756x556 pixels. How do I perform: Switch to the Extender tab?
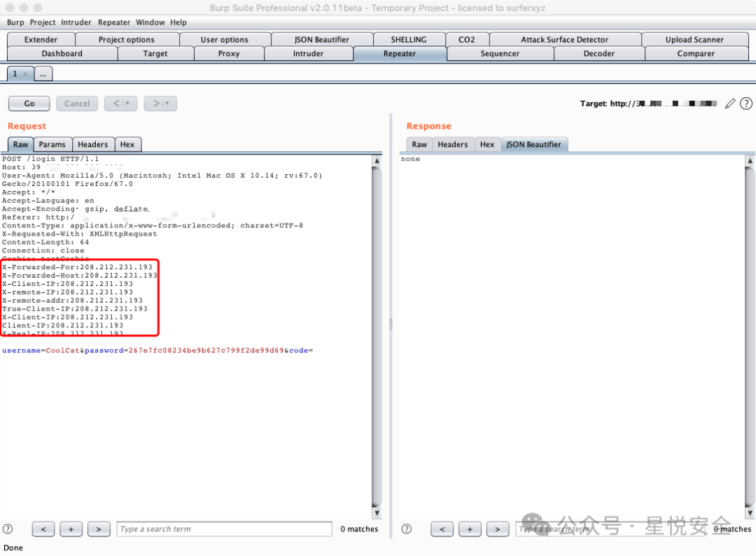coord(41,39)
